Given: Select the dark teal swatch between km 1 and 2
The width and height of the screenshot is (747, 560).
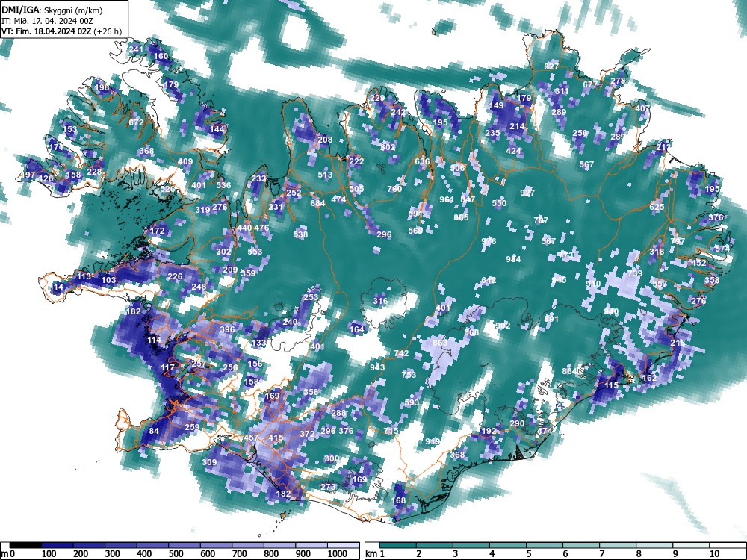Looking at the screenshot, I should (398, 545).
